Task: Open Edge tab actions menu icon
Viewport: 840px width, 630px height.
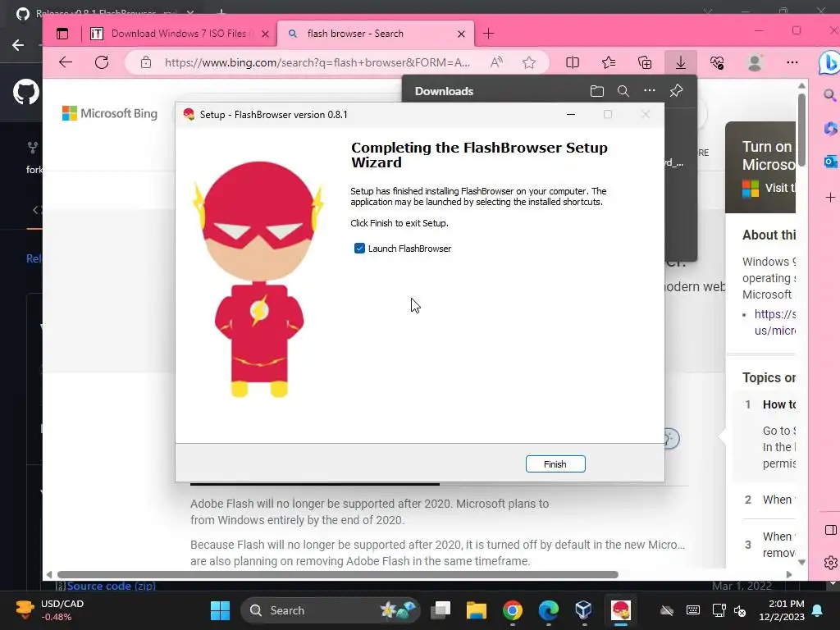Action: 62,34
